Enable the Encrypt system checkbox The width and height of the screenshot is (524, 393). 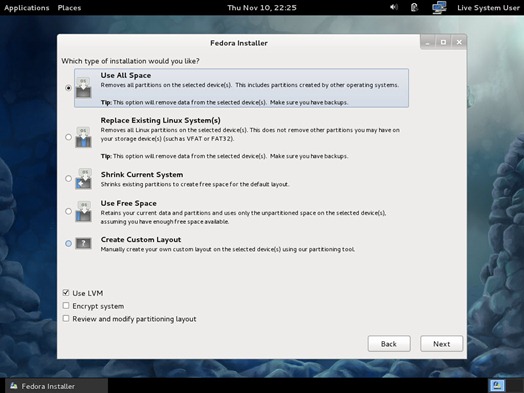tap(66, 306)
